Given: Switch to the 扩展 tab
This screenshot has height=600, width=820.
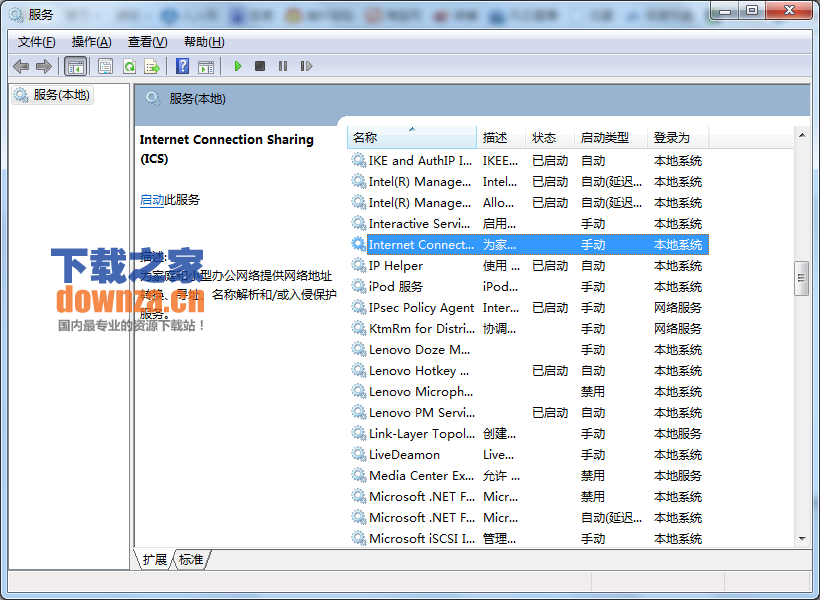Looking at the screenshot, I should pos(154,560).
